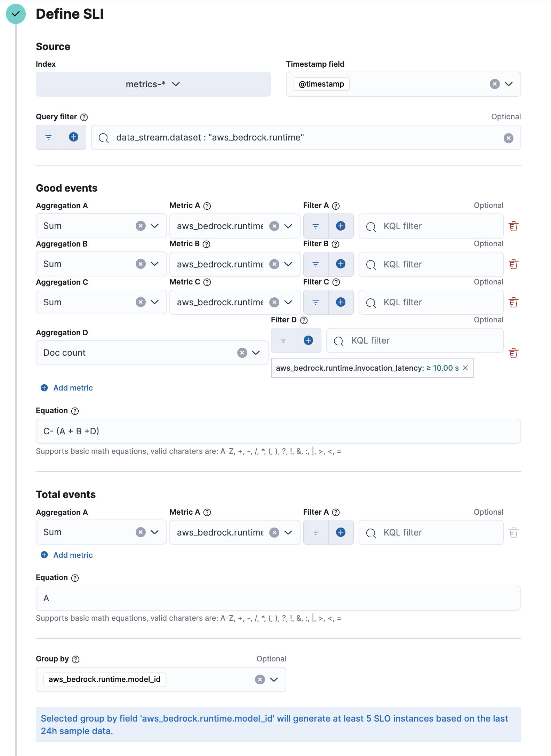Open Query filter help tooltip icon
The image size is (551, 756).
coord(84,117)
